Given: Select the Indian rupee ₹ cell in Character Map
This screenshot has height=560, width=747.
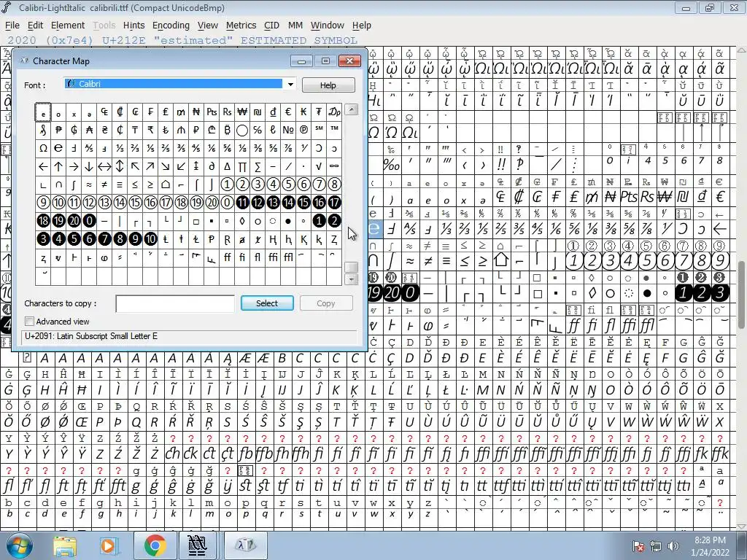Looking at the screenshot, I should point(150,130).
